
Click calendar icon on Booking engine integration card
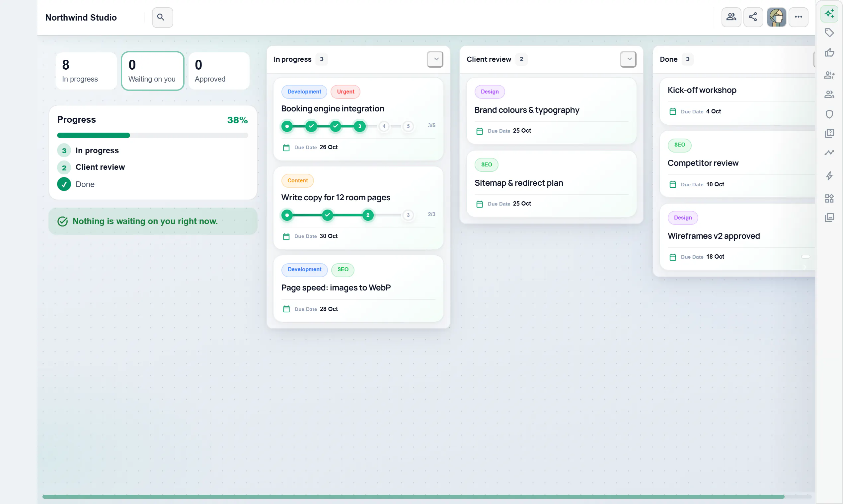coord(286,148)
